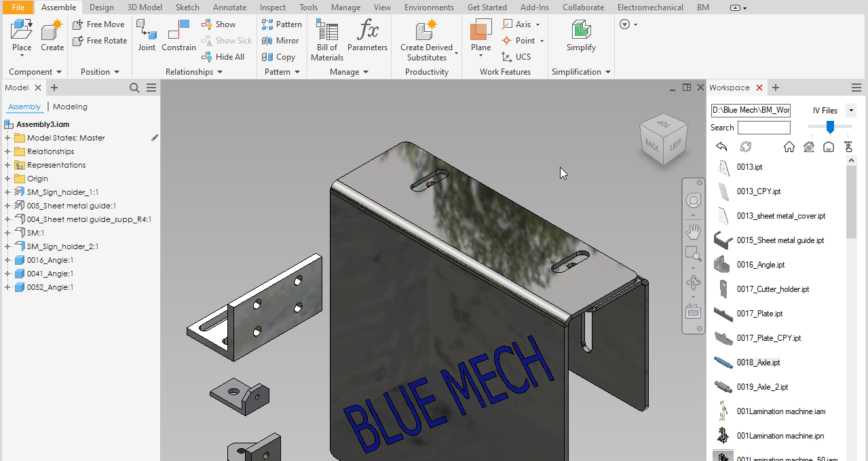Choose the Constrain tool
868x461 pixels.
click(x=178, y=36)
